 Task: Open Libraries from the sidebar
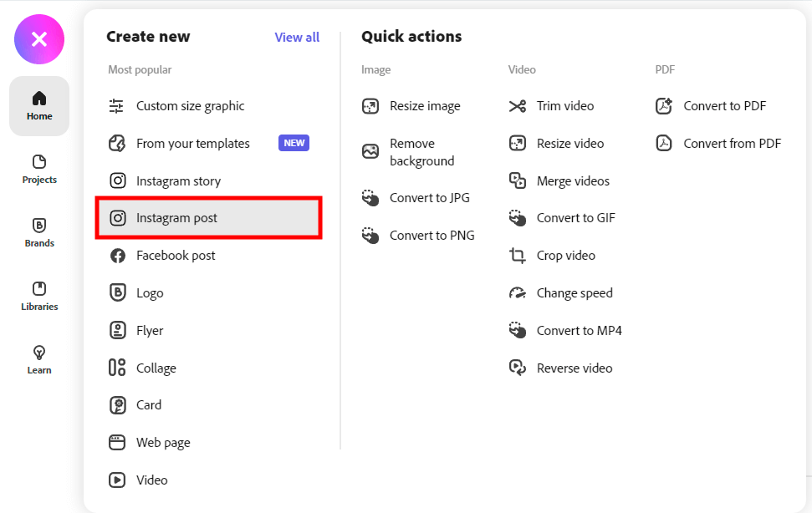coord(39,296)
